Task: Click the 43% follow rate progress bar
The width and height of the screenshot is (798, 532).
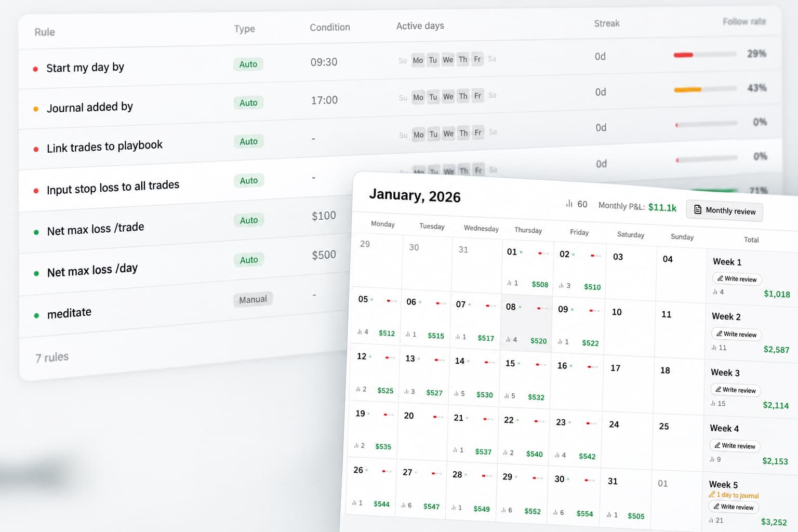Action: pyautogui.click(x=705, y=89)
